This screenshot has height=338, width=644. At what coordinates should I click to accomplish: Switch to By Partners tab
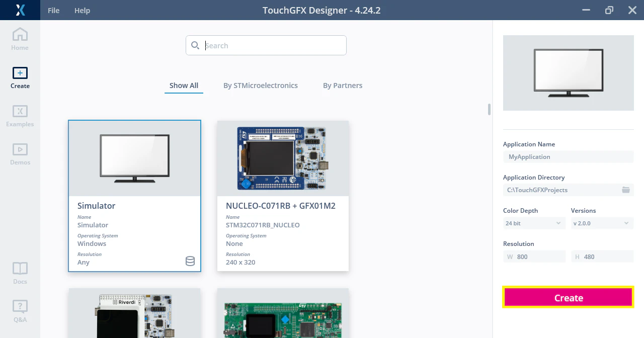(343, 86)
